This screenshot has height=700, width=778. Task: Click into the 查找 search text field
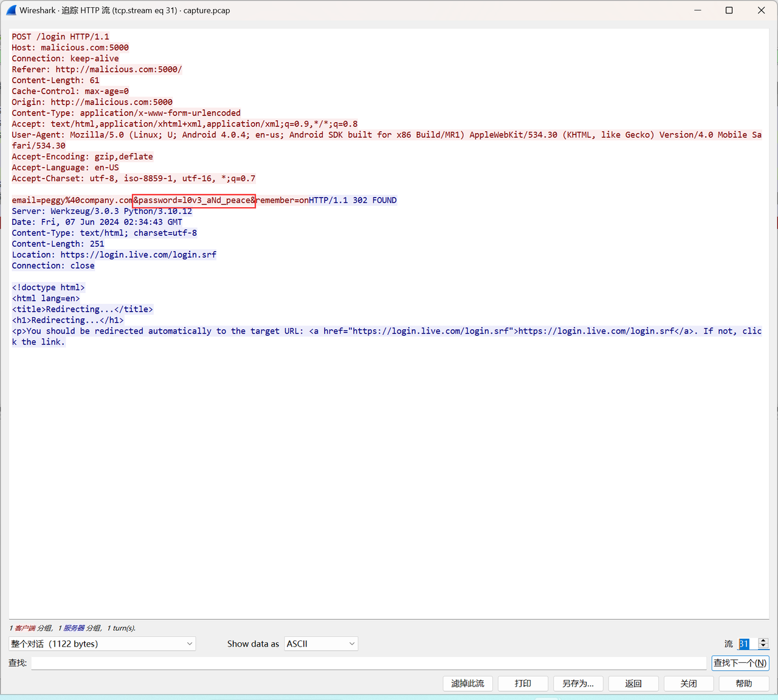point(368,663)
